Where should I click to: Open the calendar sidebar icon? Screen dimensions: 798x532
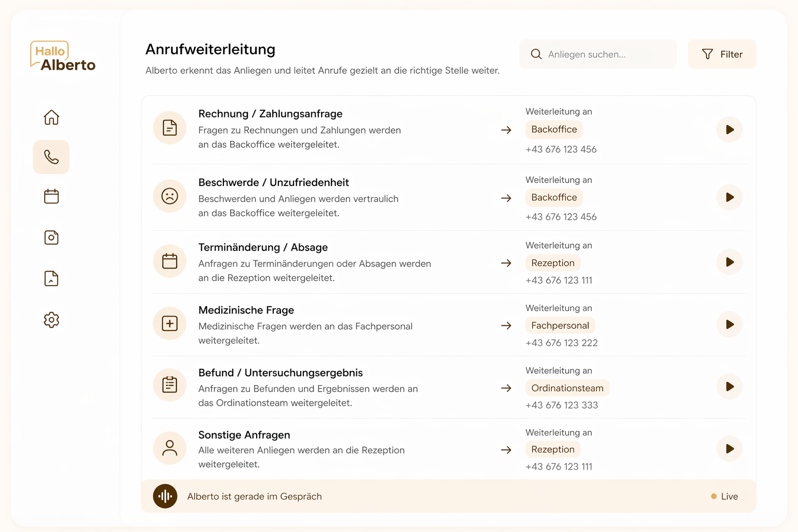click(x=51, y=196)
